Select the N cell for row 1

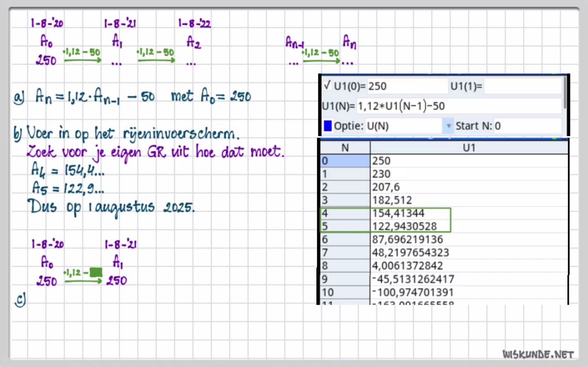click(345, 174)
